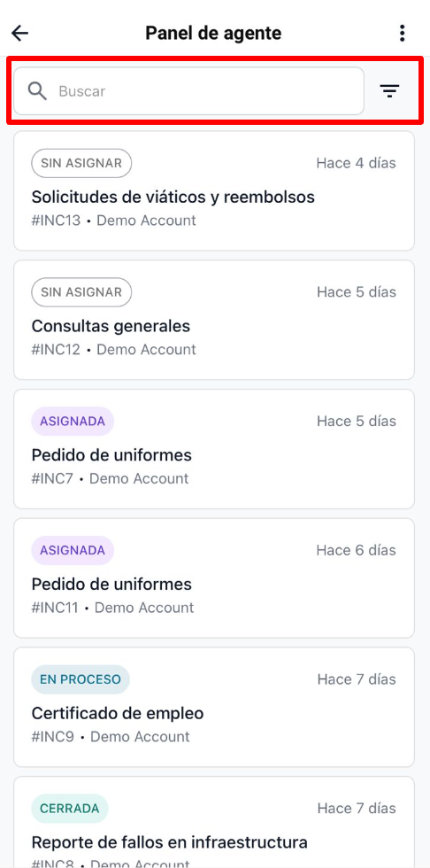Open the Consultas generales ticket
Image resolution: width=430 pixels, height=868 pixels.
point(214,320)
